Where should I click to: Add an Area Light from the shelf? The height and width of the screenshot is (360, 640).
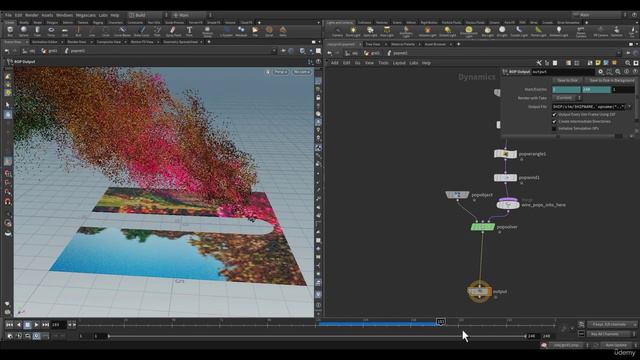[x=387, y=31]
